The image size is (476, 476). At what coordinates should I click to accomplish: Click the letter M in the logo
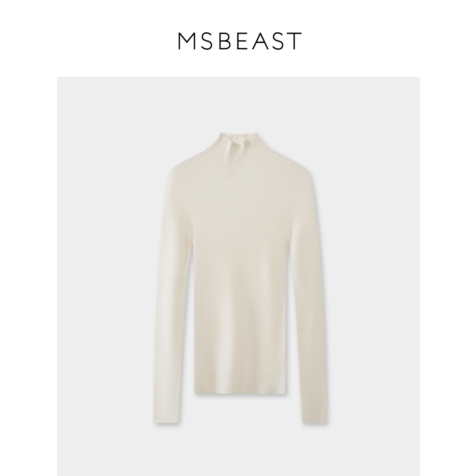pyautogui.click(x=186, y=41)
